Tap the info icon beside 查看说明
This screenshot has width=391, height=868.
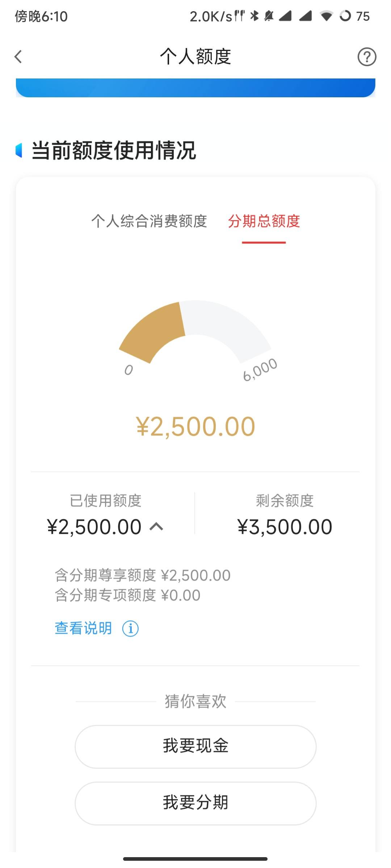(130, 629)
